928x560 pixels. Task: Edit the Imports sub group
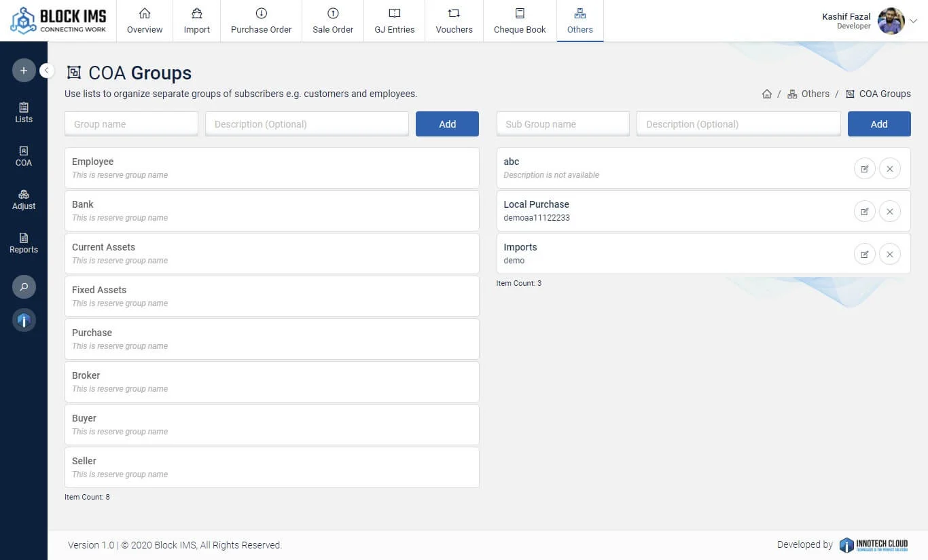pos(864,255)
